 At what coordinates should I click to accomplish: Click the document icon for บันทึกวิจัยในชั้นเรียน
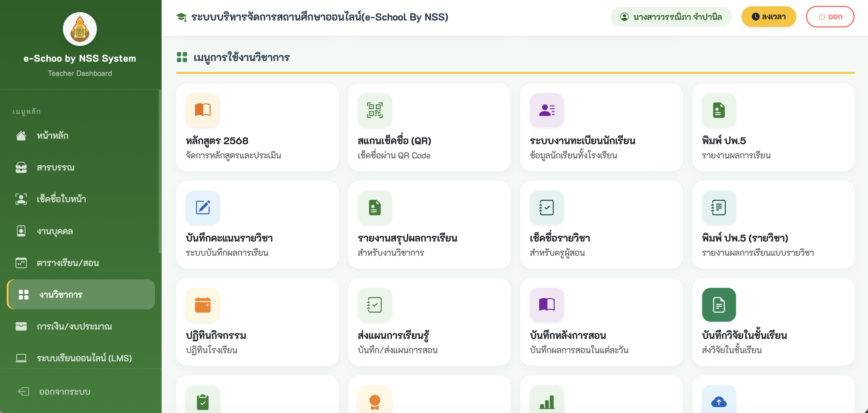click(x=719, y=305)
